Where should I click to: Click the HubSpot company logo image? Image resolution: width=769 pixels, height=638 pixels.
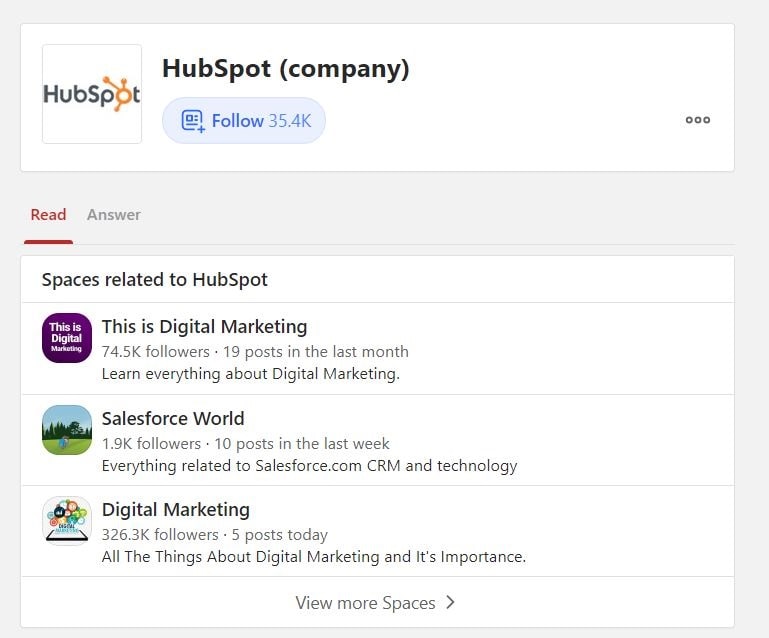(92, 94)
